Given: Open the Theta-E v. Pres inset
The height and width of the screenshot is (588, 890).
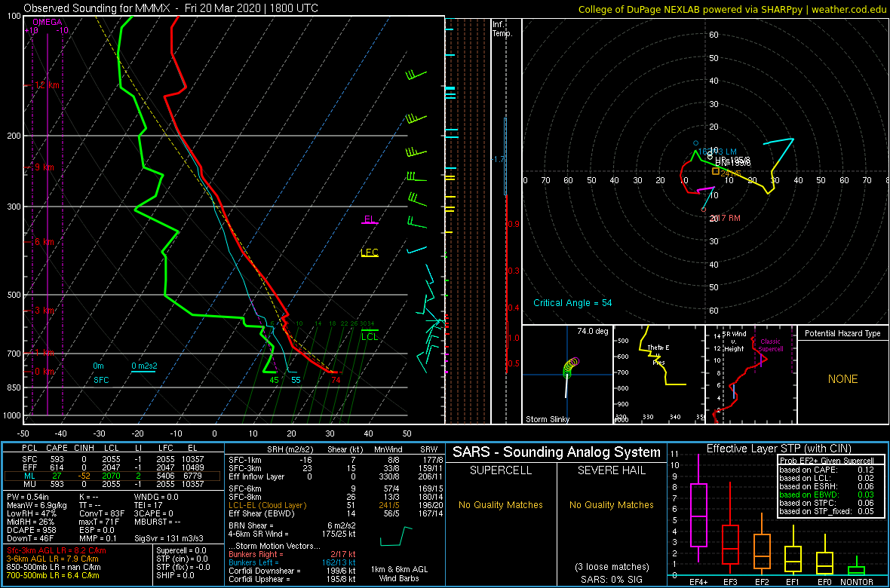Looking at the screenshot, I should [658, 374].
